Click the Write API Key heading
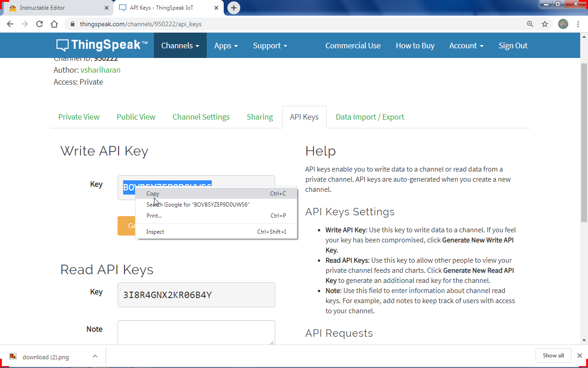Viewport: 588px width, 368px height. (104, 151)
